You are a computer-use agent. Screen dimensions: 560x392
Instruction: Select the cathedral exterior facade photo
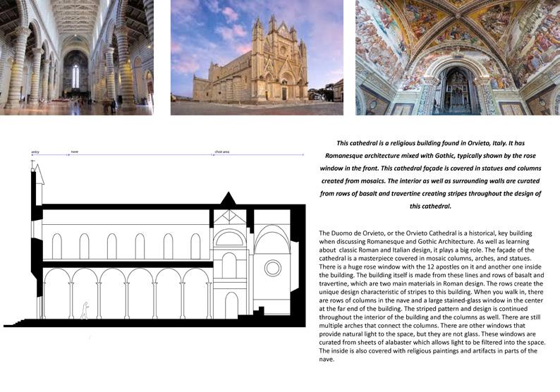(257, 58)
